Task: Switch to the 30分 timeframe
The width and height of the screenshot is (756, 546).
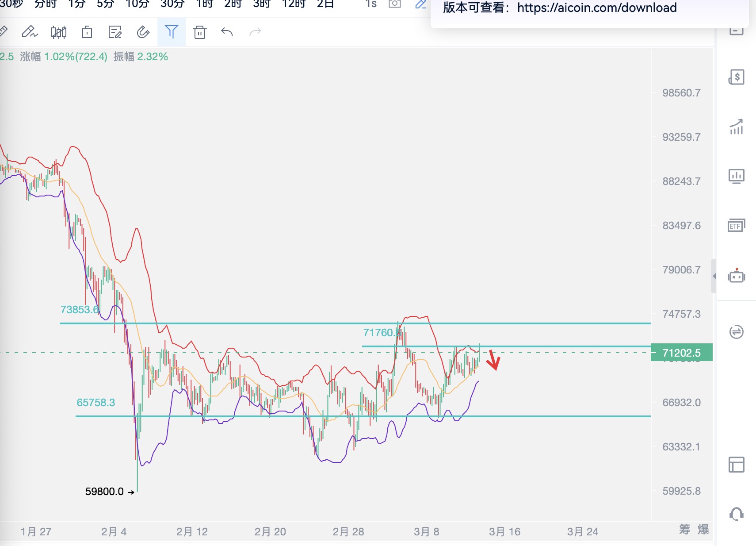Action: point(172,4)
